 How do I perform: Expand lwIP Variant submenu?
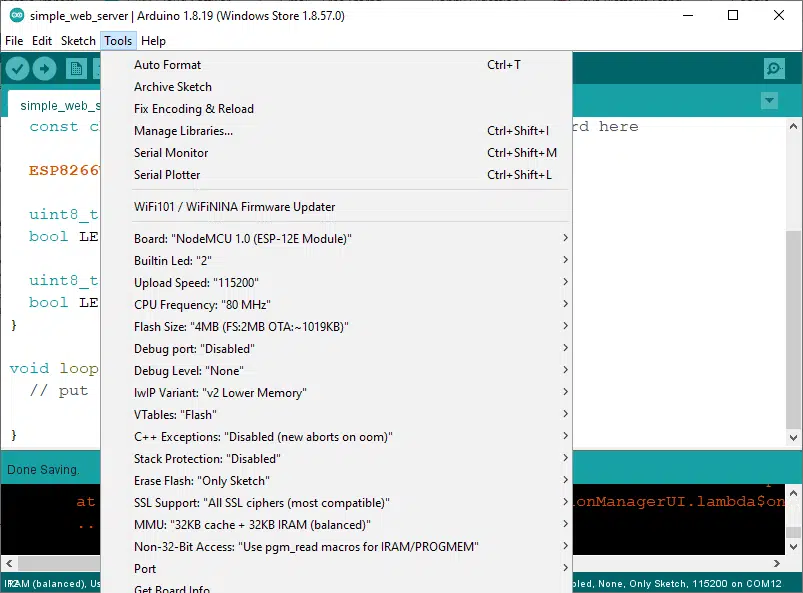pyautogui.click(x=336, y=393)
